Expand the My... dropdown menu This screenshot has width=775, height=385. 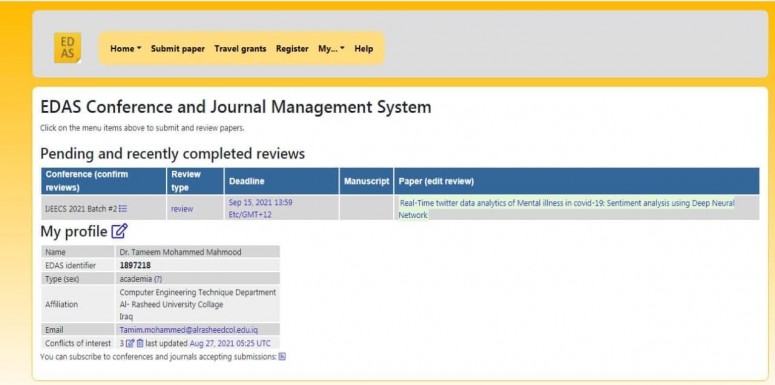331,48
